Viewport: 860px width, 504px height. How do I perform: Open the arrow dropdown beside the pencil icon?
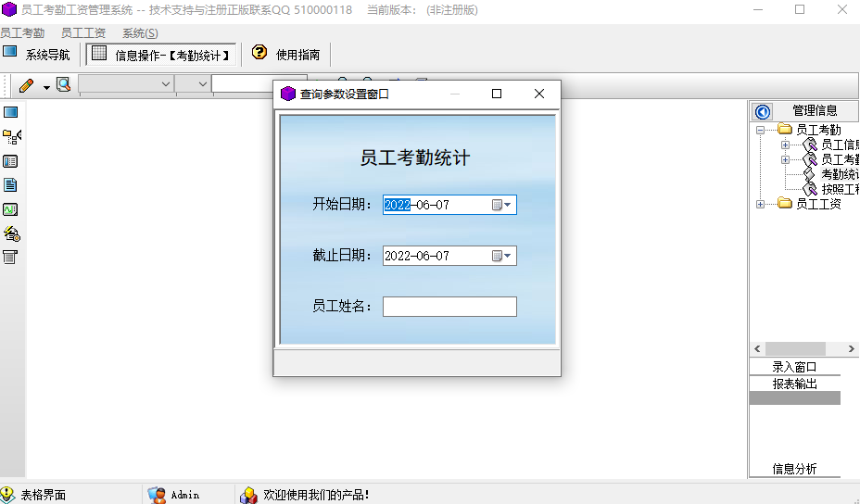click(46, 87)
